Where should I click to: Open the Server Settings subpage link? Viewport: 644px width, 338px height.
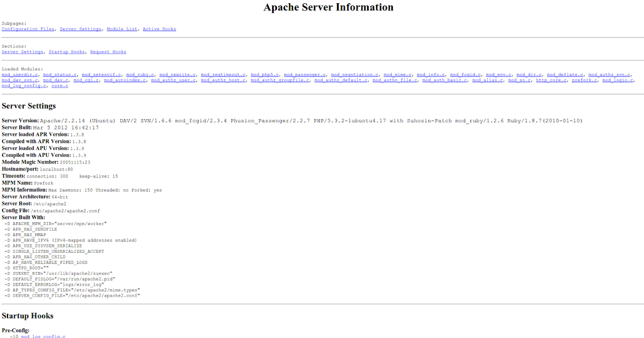80,28
